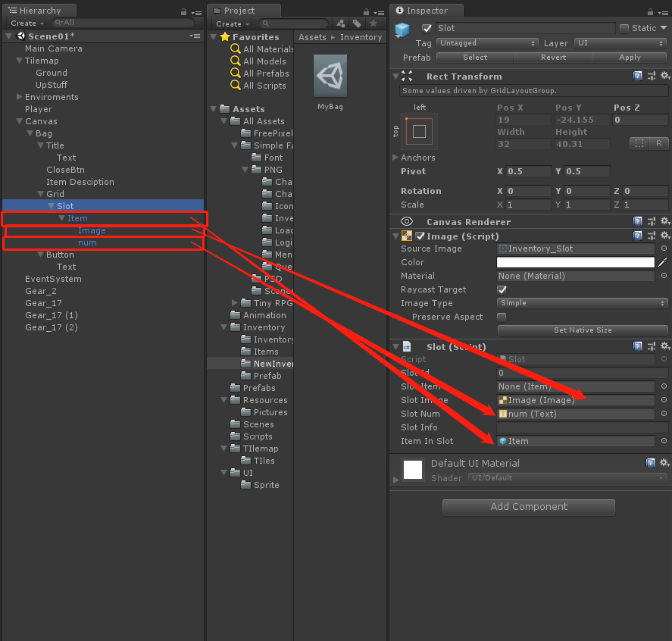
Task: Enable the Preserve Aspect checkbox
Action: coord(502,317)
